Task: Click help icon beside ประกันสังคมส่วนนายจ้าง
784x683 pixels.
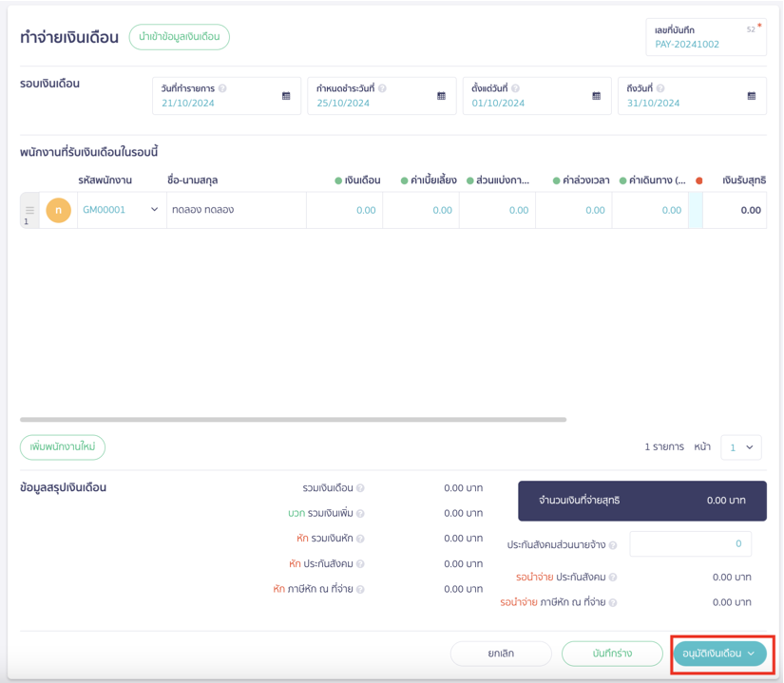Action: (x=613, y=545)
